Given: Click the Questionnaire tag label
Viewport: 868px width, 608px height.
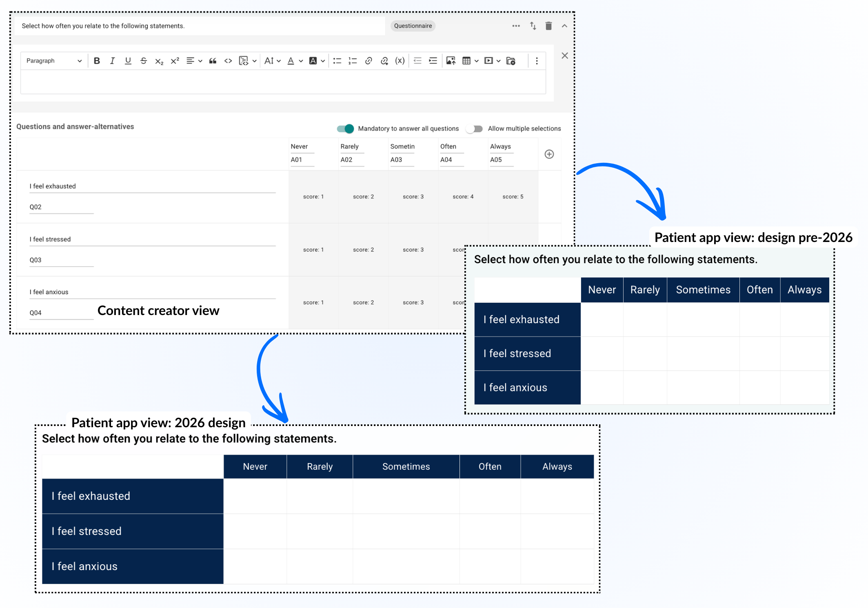Looking at the screenshot, I should [413, 26].
